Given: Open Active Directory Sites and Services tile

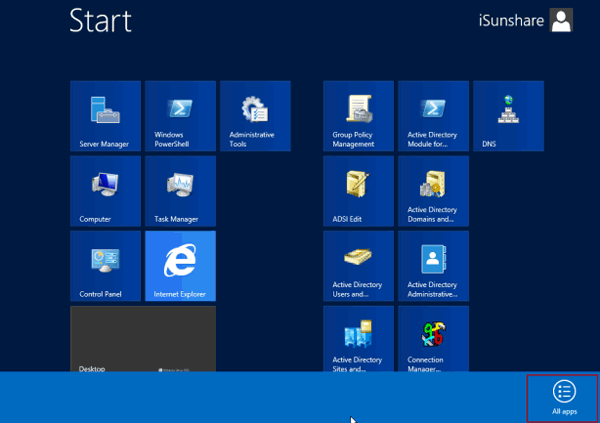Looking at the screenshot, I should point(359,340).
